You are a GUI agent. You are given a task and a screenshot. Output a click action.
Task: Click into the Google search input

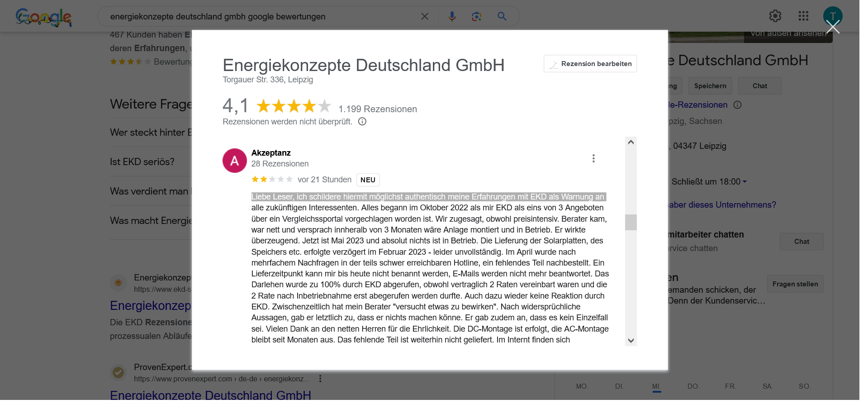262,17
